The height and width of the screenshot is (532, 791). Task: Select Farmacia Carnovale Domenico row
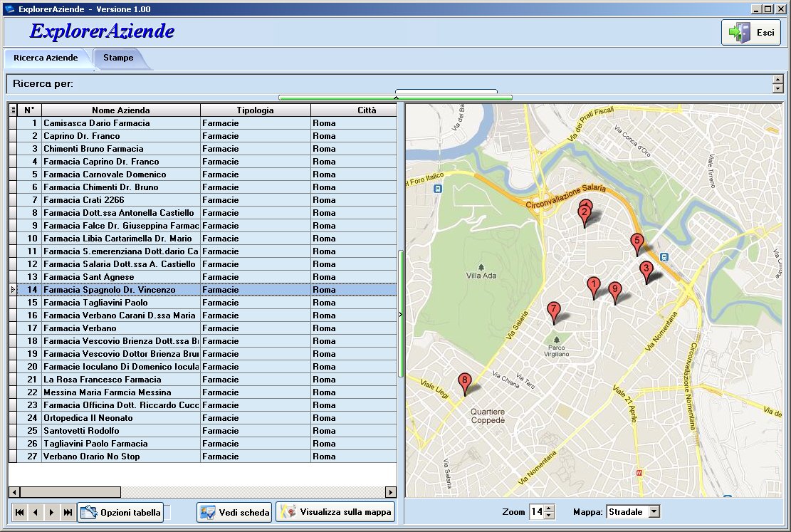(203, 174)
